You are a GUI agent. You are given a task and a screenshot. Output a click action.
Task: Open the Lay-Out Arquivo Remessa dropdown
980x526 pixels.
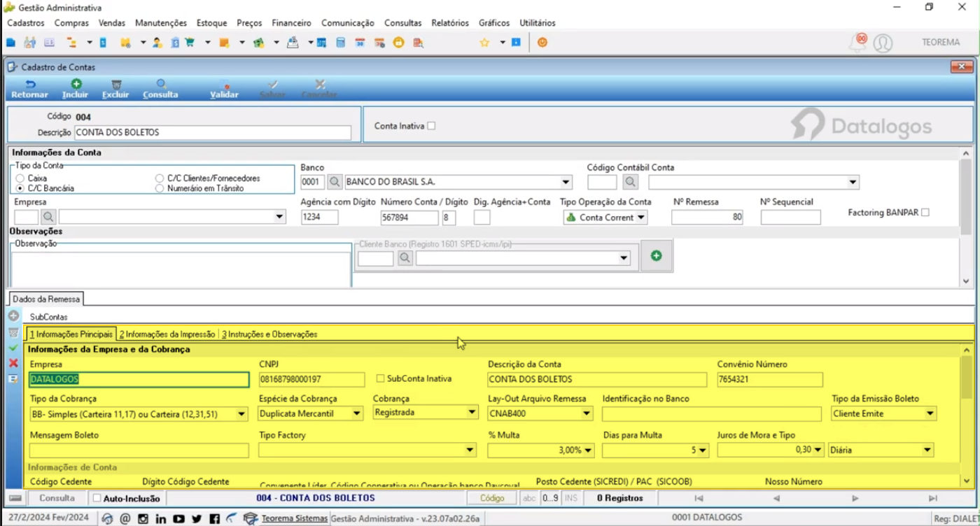tap(587, 414)
